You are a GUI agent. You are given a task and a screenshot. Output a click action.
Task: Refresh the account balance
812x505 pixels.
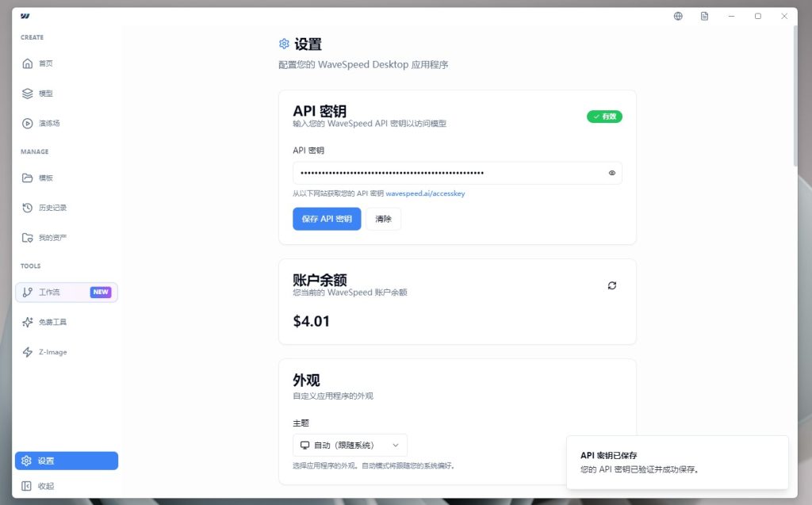[x=611, y=285]
